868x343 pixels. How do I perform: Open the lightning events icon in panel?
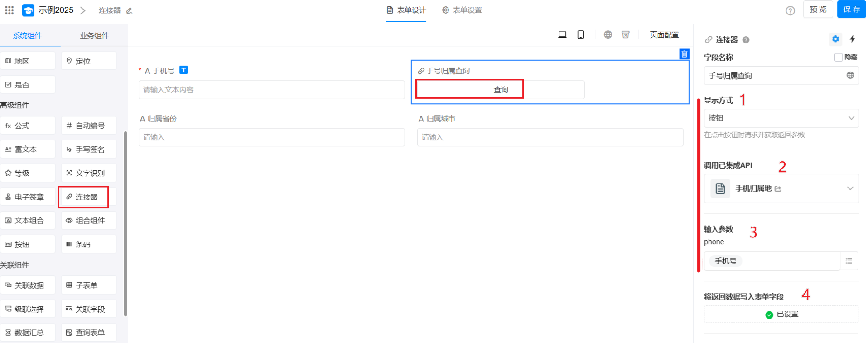(852, 39)
